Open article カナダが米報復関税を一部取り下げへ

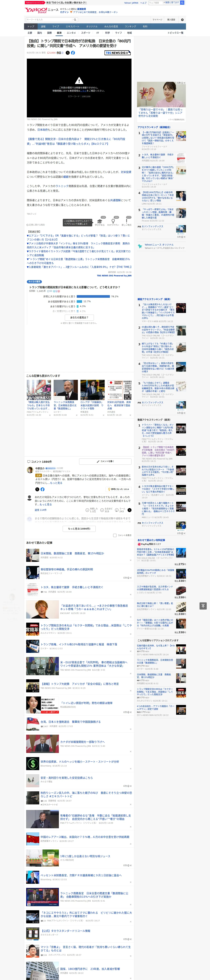(82, 742)
